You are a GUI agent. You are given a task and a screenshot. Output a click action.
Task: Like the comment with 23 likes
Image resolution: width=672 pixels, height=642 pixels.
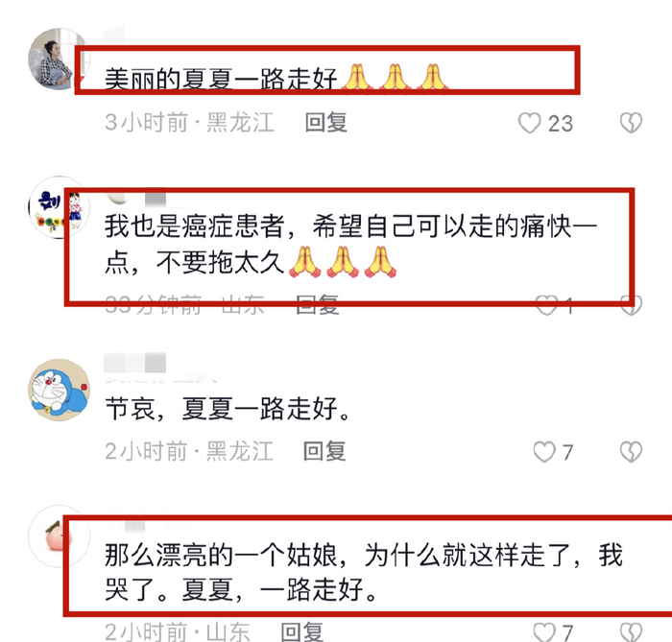530,124
